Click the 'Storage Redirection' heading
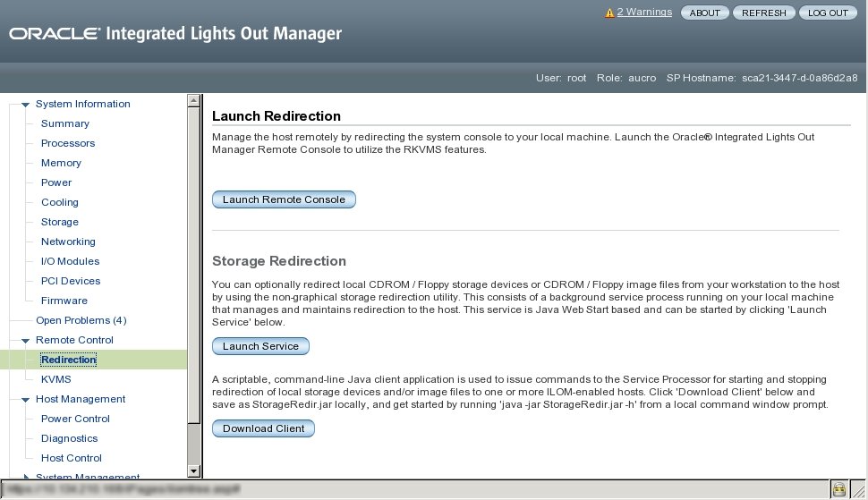 pyautogui.click(x=279, y=261)
